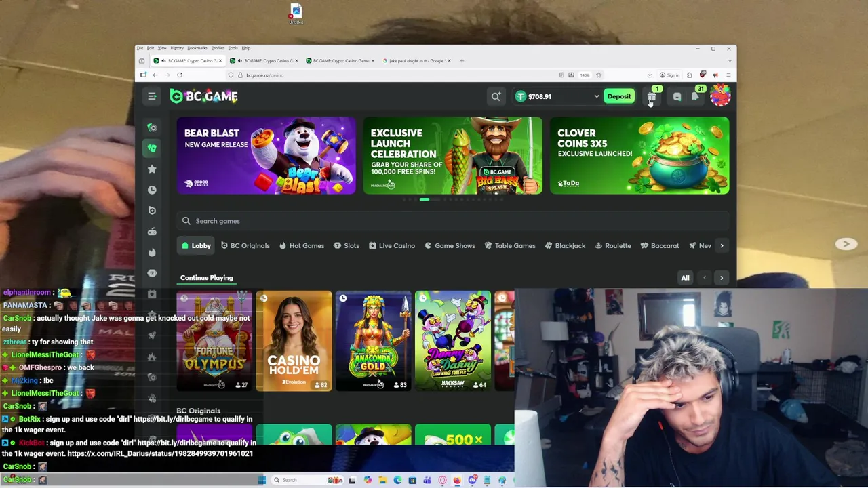
Task: Select the Hot Games category tab
Action: [302, 245]
